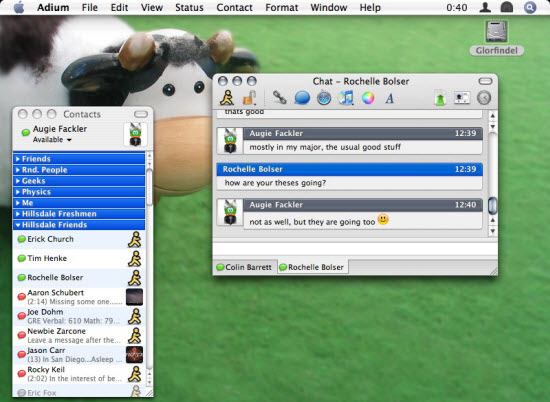Open the font 'A' icon in chat toolbar
This screenshot has height=402, width=550.
point(389,98)
